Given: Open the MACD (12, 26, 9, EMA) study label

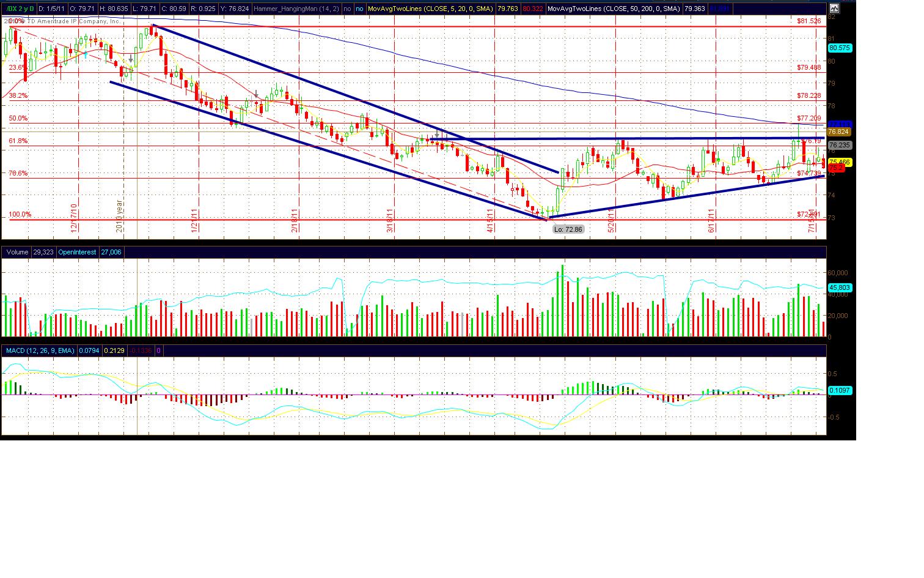Looking at the screenshot, I should tap(40, 350).
